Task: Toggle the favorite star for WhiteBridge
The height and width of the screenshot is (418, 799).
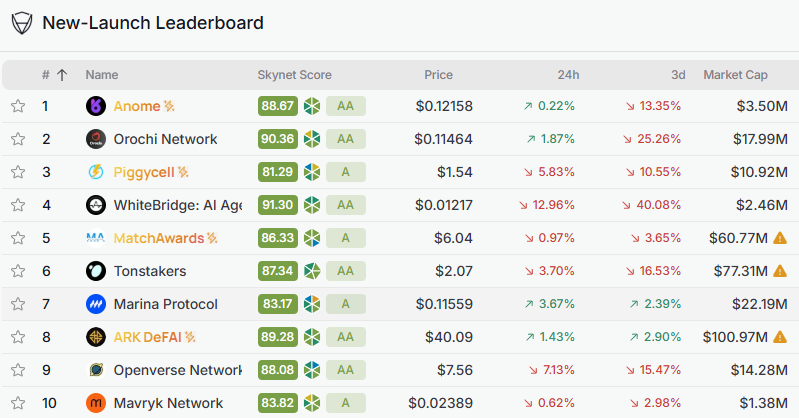Action: point(17,205)
